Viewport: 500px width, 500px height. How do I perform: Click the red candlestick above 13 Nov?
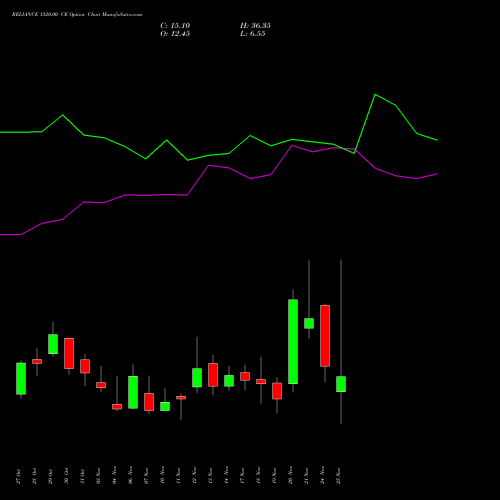pos(213,375)
